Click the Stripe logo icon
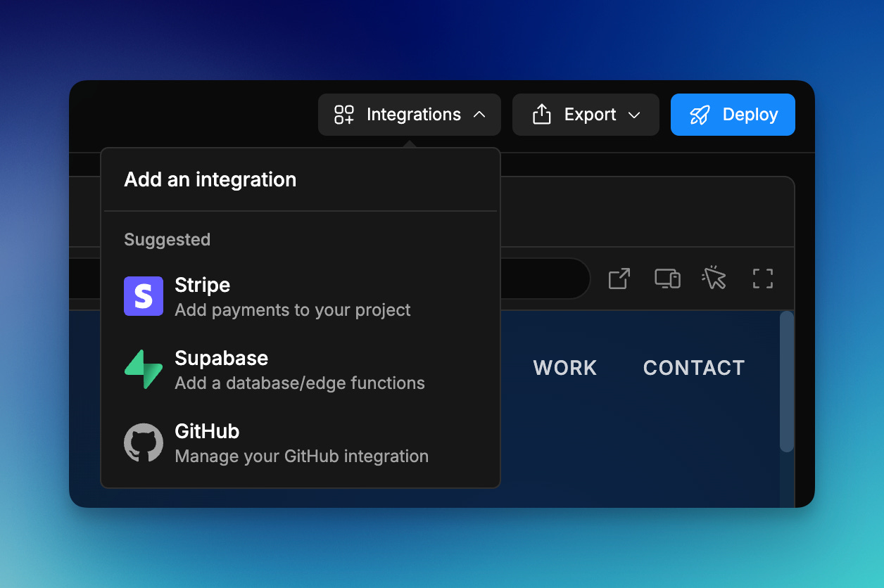The height and width of the screenshot is (588, 884). pos(144,296)
